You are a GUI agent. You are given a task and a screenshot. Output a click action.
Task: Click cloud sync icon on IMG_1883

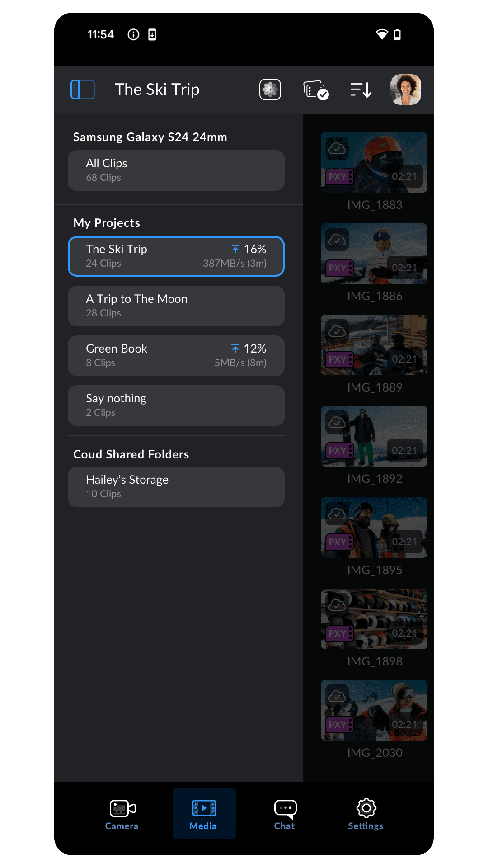click(x=337, y=148)
